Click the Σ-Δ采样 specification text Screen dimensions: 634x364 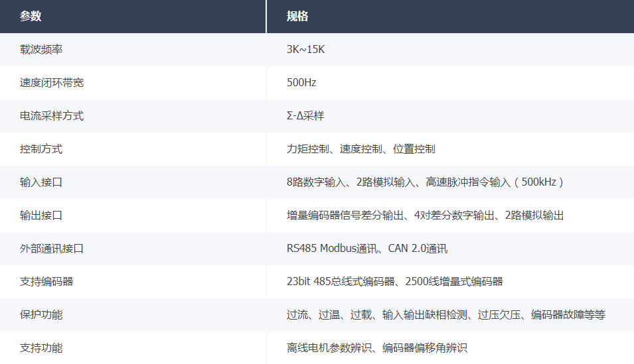[305, 116]
